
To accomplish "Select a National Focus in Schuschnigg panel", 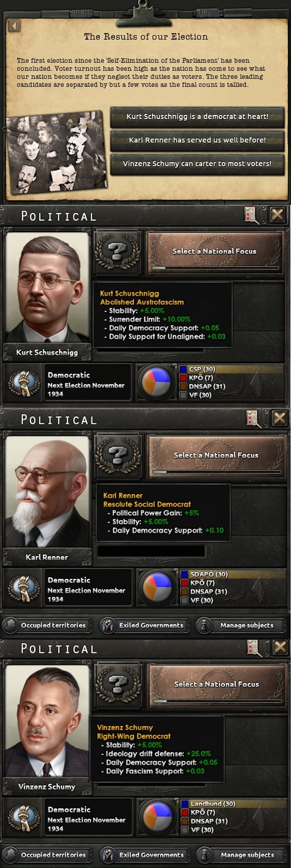I will tap(214, 252).
